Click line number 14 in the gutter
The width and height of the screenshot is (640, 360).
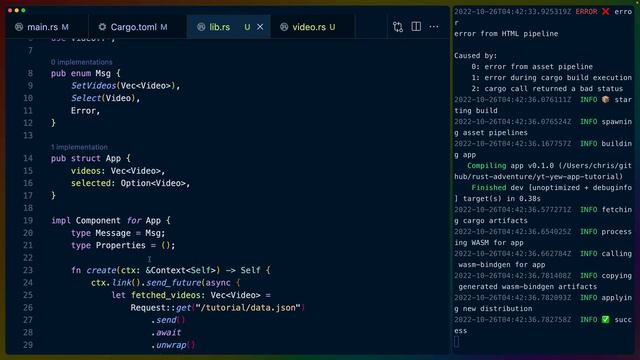[28, 158]
